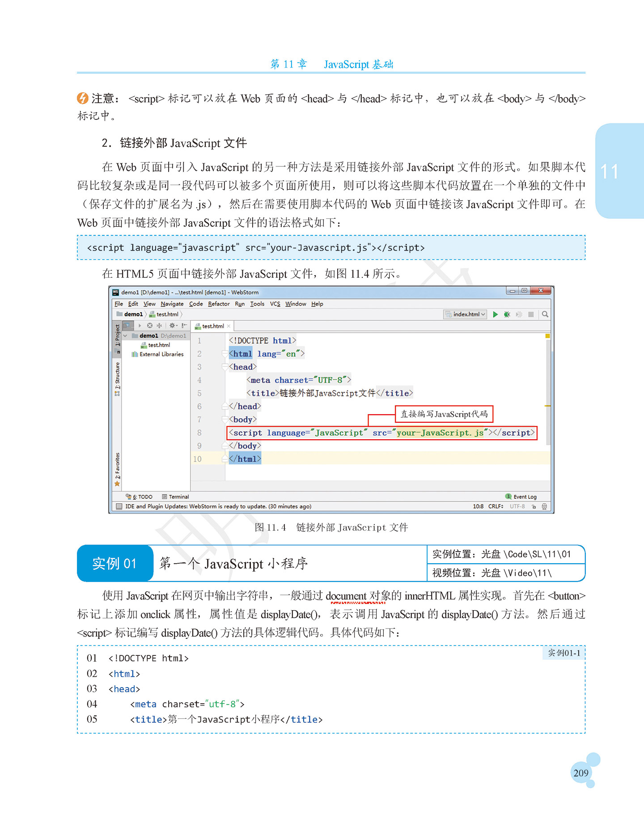Run the index.html configuration with green play
Viewport: 644px width, 820px height.
tap(495, 314)
